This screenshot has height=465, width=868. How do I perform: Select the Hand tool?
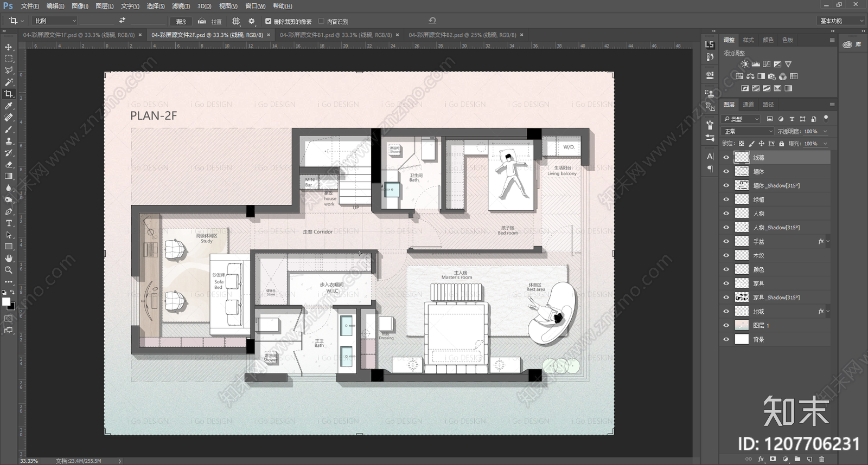9,259
